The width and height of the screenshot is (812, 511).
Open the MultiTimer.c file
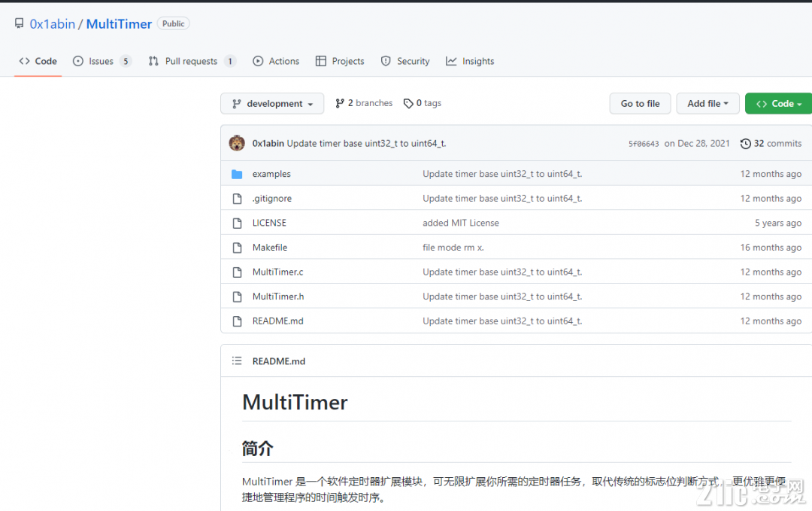point(277,272)
